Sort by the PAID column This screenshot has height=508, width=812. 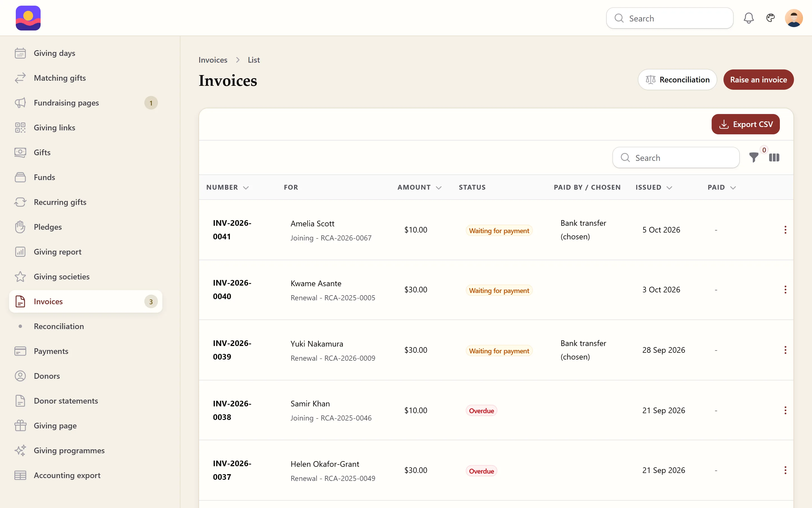pyautogui.click(x=722, y=187)
